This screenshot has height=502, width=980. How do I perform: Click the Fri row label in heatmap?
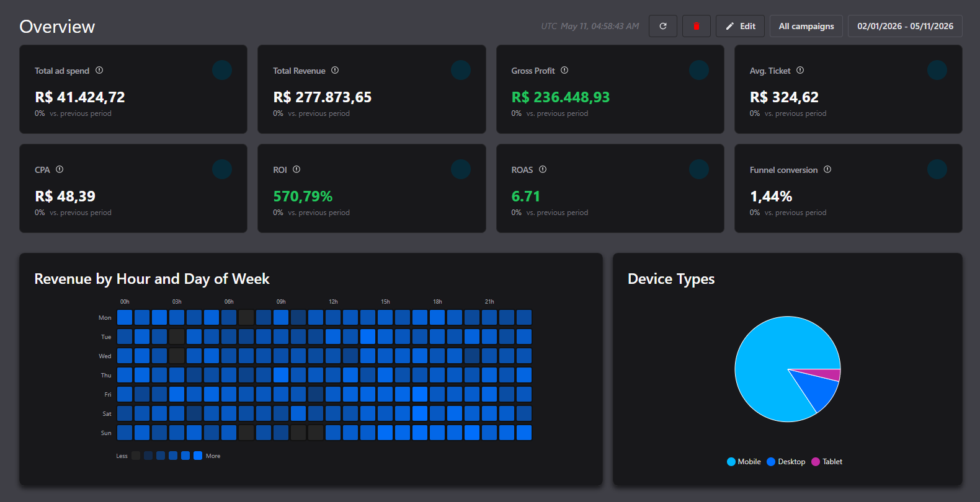108,395
